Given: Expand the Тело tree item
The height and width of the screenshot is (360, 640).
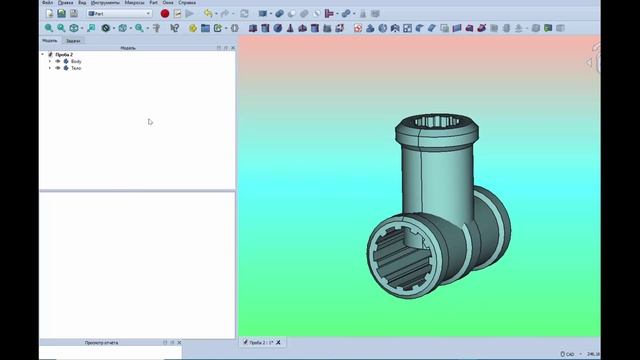Looking at the screenshot, I should tap(50, 68).
